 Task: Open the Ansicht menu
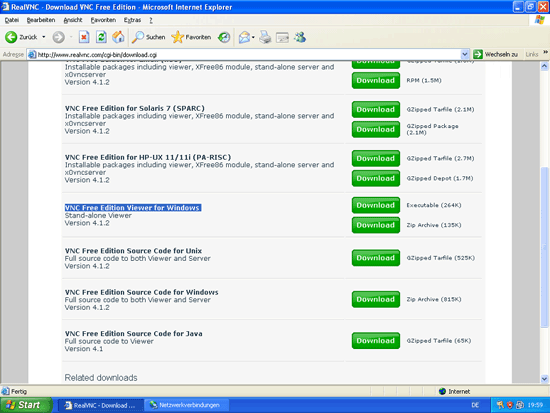pyautogui.click(x=73, y=20)
